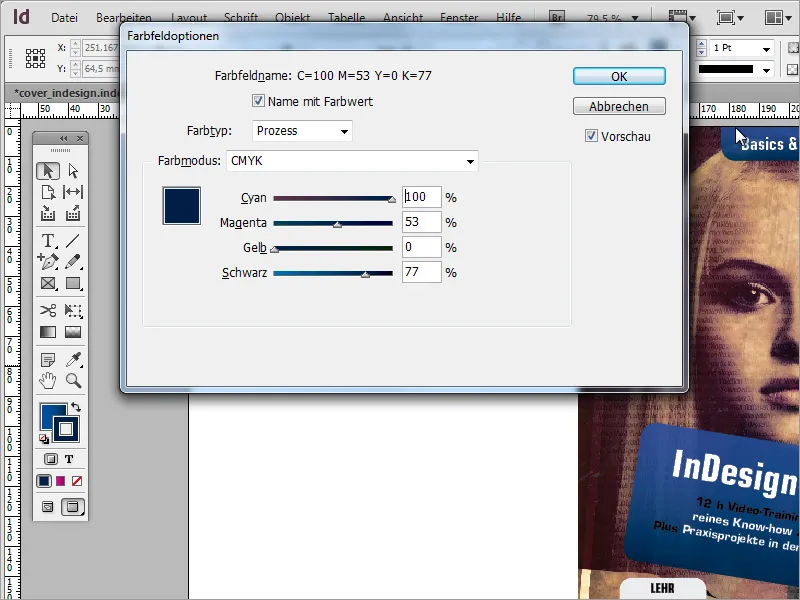Select the Eyedropper tool
800x600 pixels.
[x=73, y=360]
